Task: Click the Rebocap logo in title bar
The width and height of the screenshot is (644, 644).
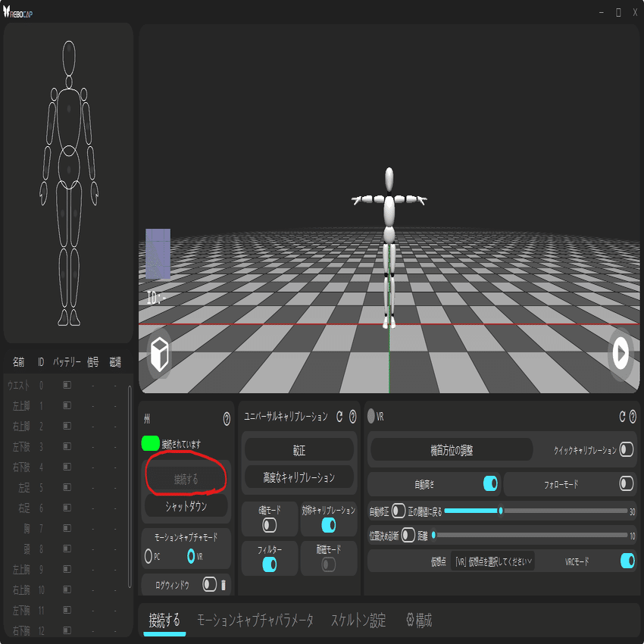Action: [x=17, y=12]
